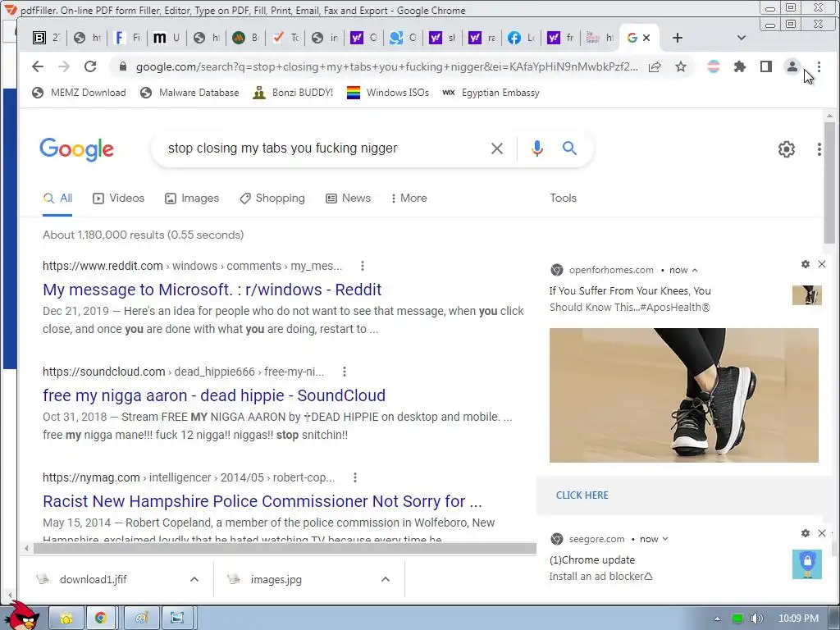Open a new tab with the plus button
Image resolution: width=840 pixels, height=630 pixels.
click(677, 38)
